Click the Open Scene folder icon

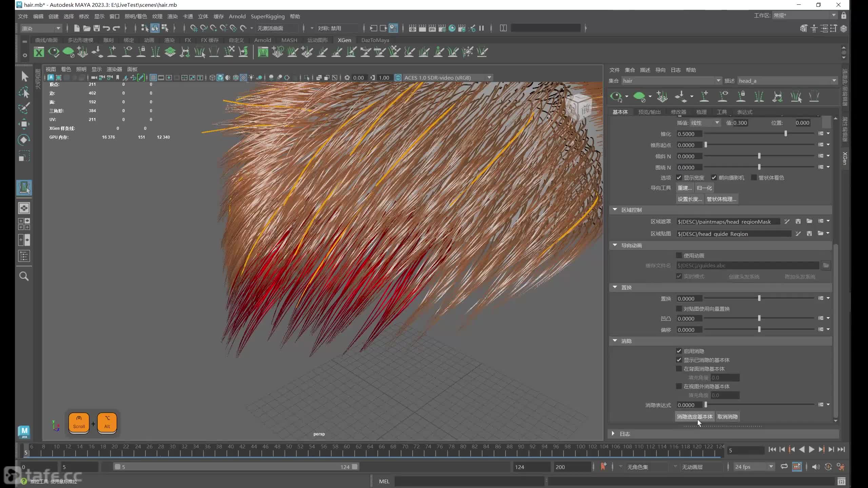coord(87,28)
